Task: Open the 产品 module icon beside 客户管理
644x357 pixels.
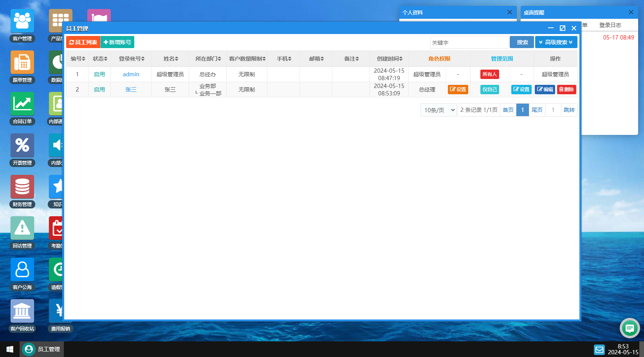Action: point(61,20)
